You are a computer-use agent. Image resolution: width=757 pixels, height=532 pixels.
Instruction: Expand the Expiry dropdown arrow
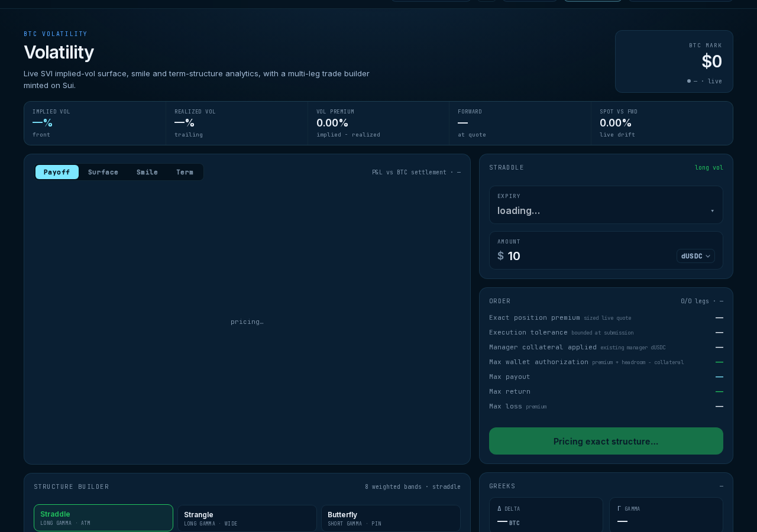pyautogui.click(x=712, y=211)
